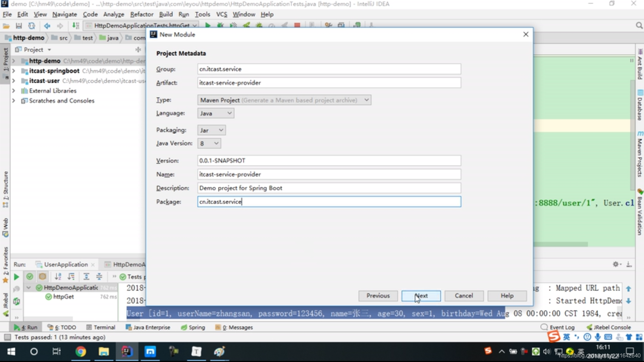Expand the itcast-springboot tree node

[13, 71]
